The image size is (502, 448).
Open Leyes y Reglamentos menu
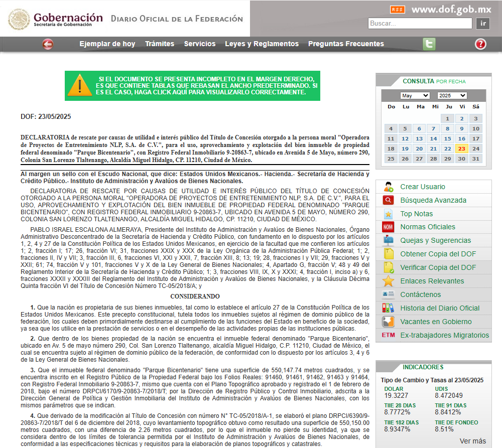[x=262, y=44]
